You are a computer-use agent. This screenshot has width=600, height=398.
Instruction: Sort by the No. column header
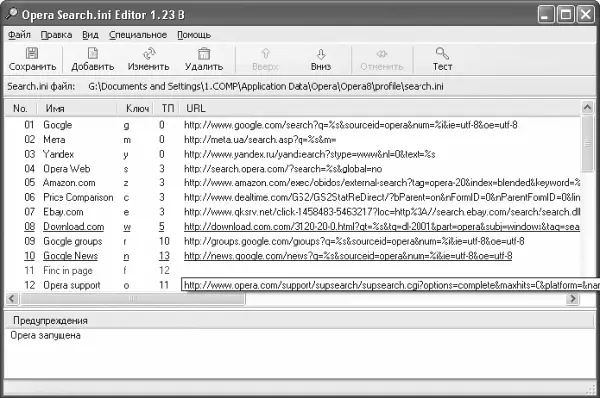coord(20,108)
